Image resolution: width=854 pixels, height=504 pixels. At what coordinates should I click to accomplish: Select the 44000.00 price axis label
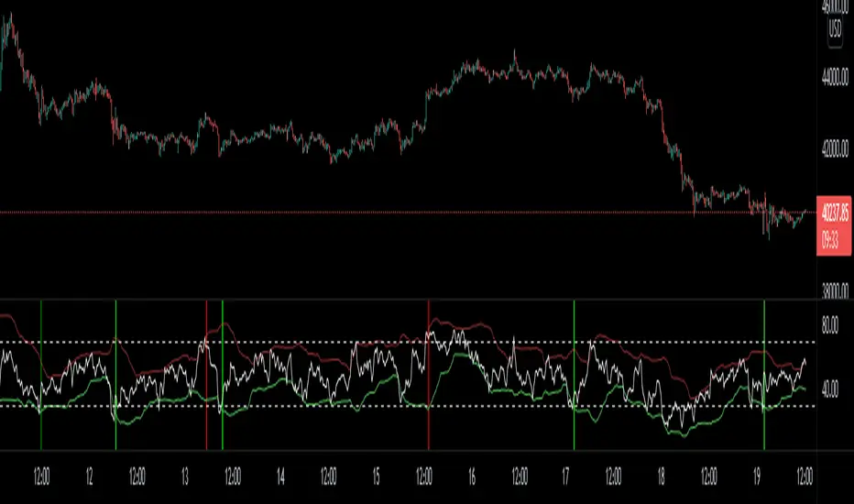point(835,78)
